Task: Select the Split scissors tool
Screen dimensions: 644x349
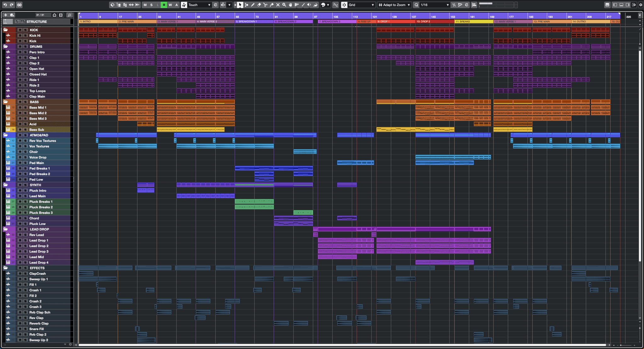Action: point(265,5)
